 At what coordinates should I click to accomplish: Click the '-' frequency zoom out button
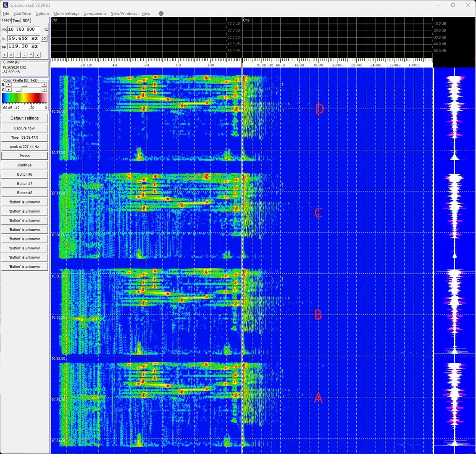(24, 55)
